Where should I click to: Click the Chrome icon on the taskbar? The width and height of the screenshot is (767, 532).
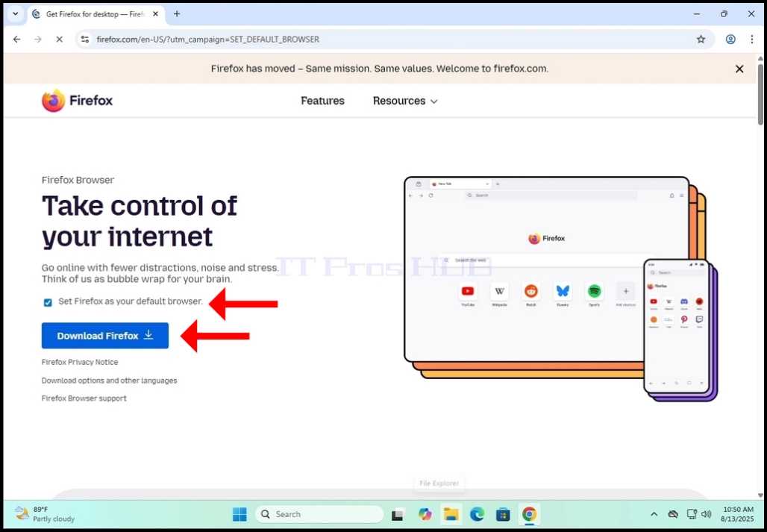point(529,514)
